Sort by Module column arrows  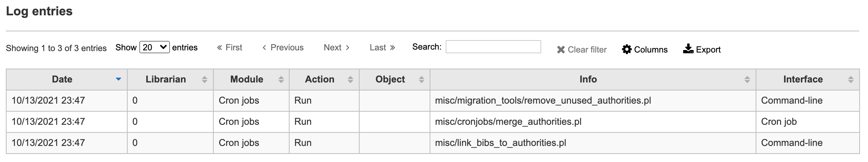click(281, 80)
